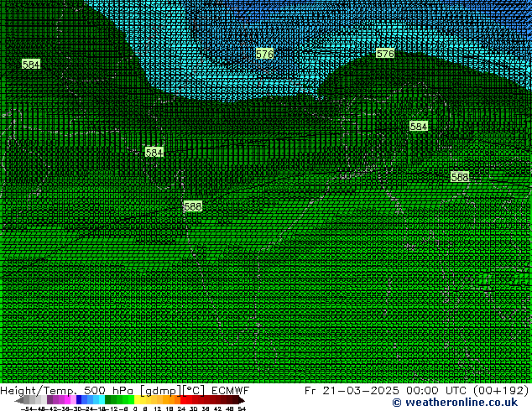Click the '[gdmp]' unit label in the title
This screenshot has width=532, height=411.
(x=160, y=391)
